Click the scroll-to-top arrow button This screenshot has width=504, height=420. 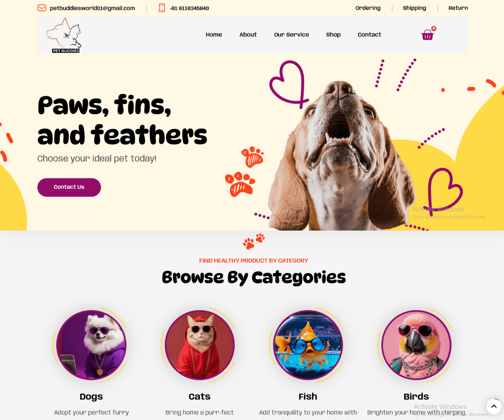pos(494,406)
